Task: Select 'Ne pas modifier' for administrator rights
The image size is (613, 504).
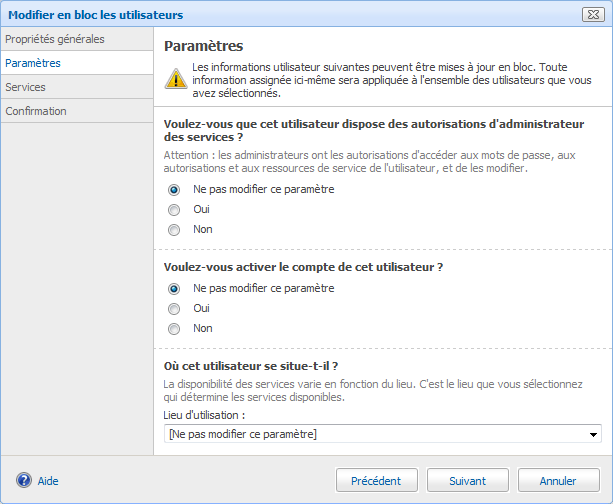Action: 174,189
